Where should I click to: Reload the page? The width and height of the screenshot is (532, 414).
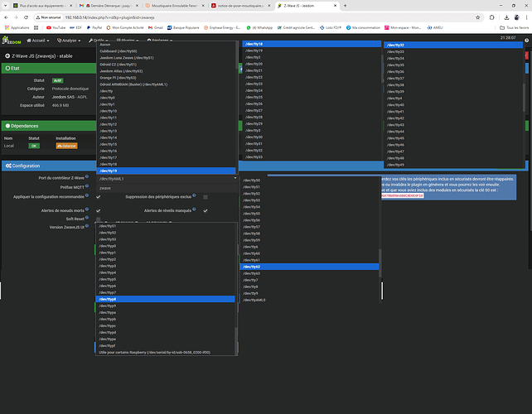click(x=27, y=17)
